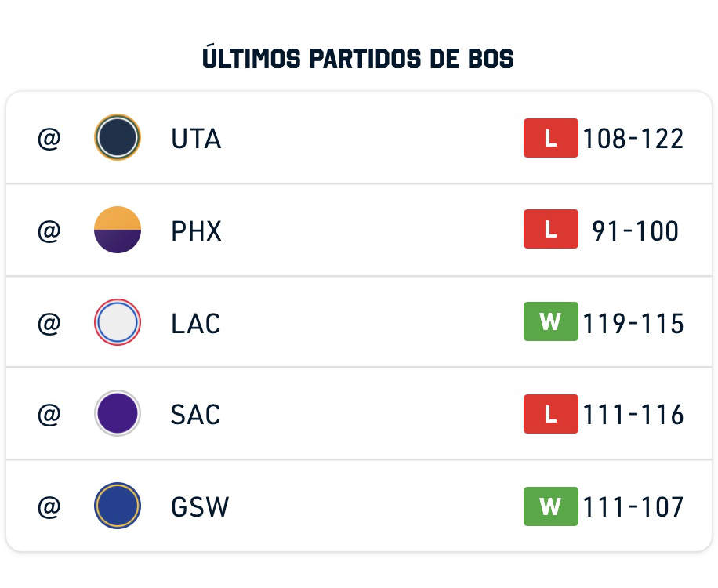Viewport: 718px width, 588px height.
Task: Click the red L badge on PHX row
Action: (x=551, y=229)
